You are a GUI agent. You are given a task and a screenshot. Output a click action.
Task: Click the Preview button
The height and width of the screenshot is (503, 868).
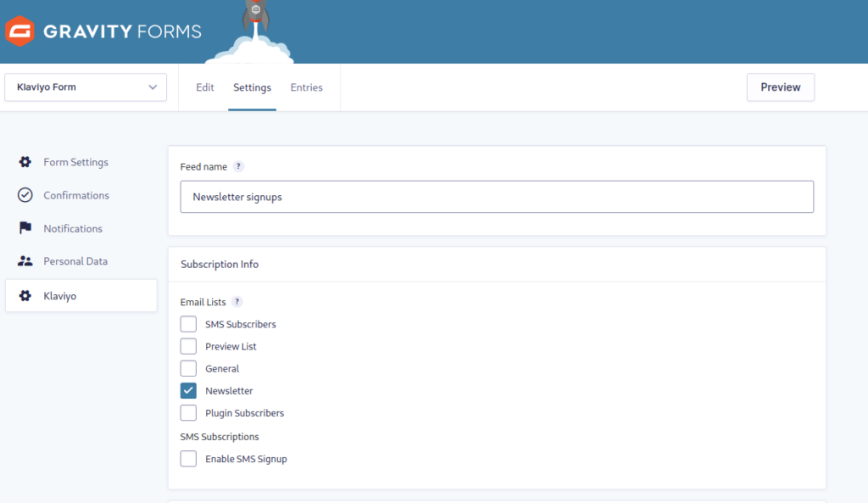781,87
